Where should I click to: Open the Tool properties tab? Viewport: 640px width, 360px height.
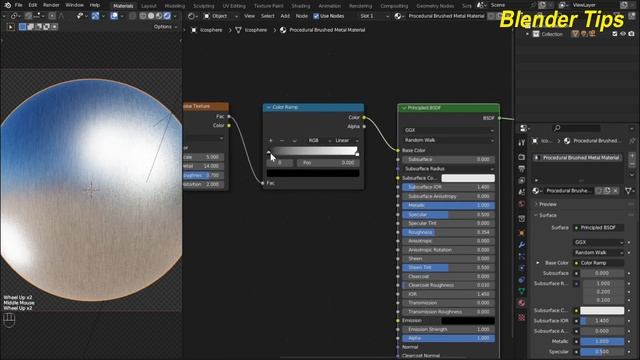tap(522, 142)
